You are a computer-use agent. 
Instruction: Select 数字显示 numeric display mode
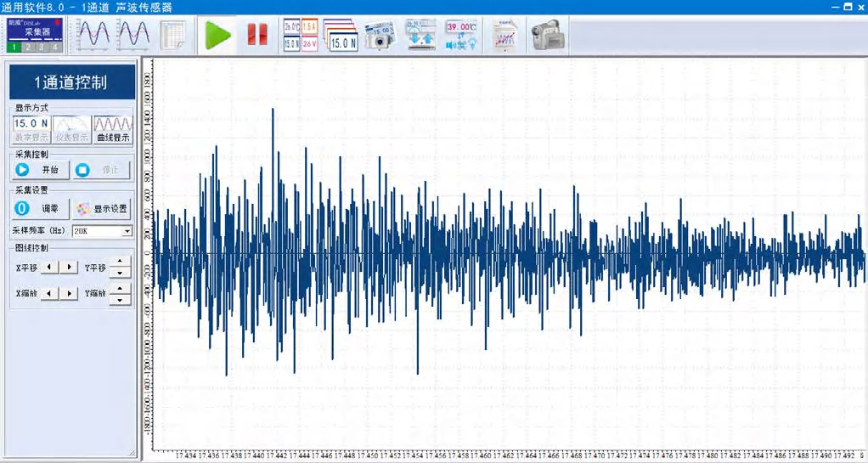click(x=31, y=128)
